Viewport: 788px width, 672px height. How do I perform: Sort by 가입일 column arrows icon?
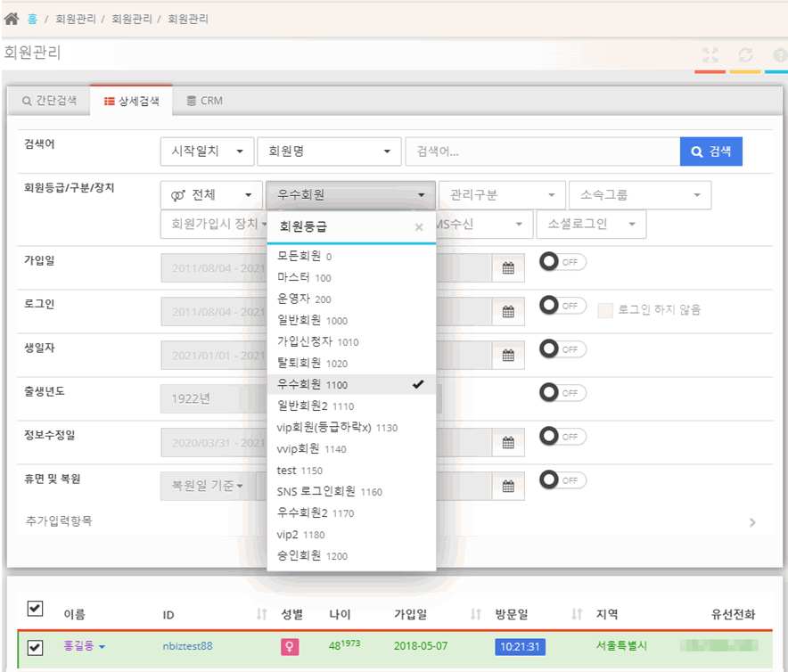475,614
